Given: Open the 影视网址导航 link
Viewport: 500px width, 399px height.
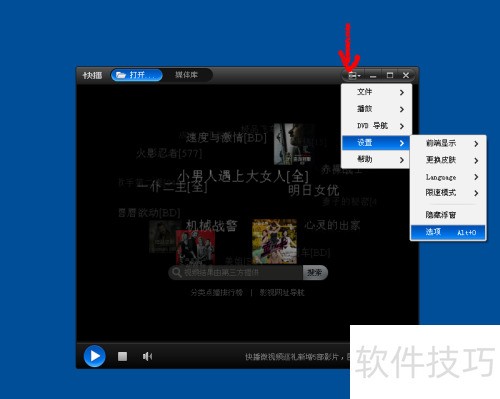Looking at the screenshot, I should [x=282, y=293].
